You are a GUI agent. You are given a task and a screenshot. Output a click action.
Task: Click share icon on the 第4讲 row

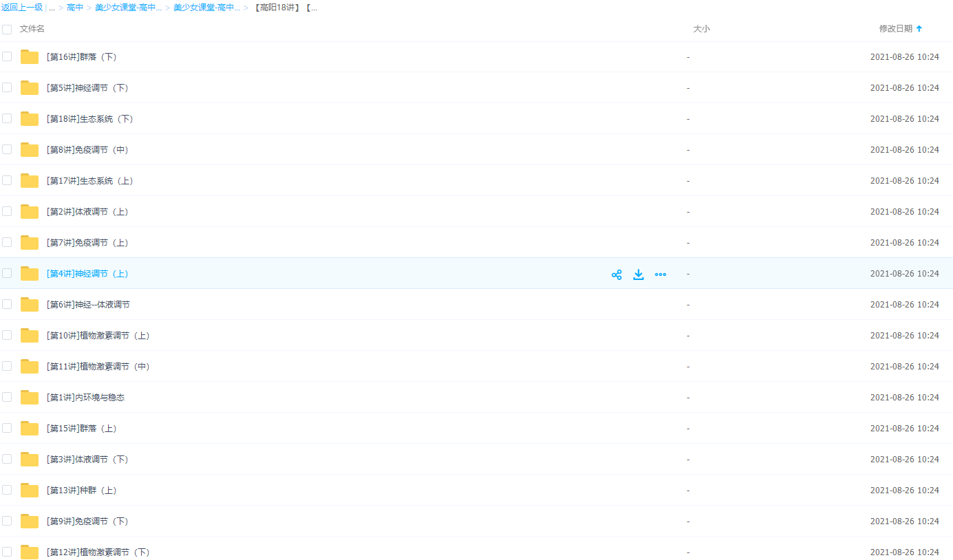click(617, 274)
